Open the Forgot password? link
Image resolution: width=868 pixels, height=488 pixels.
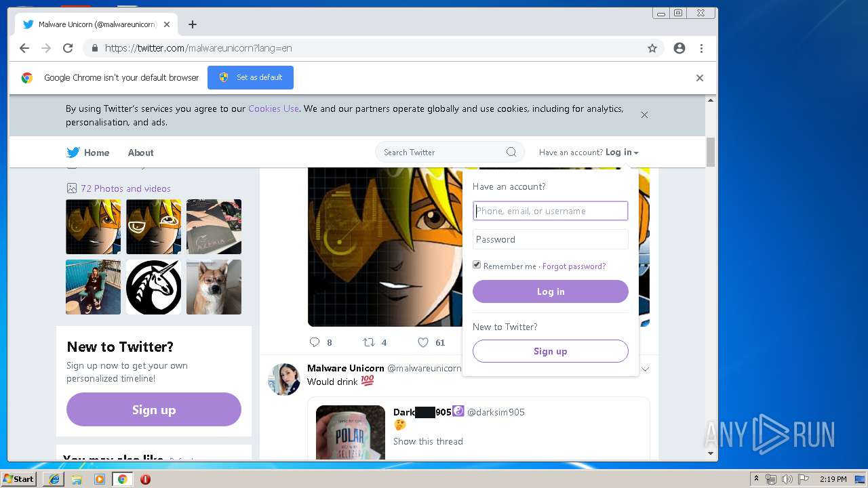574,266
